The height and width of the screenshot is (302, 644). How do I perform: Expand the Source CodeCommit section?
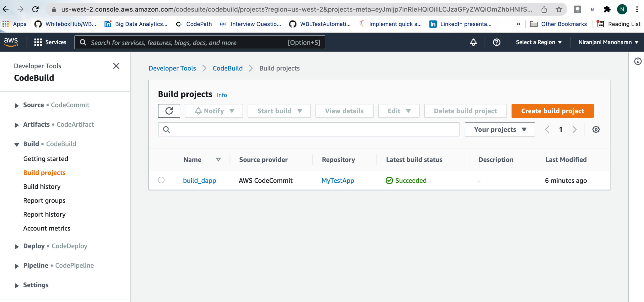pyautogui.click(x=17, y=105)
